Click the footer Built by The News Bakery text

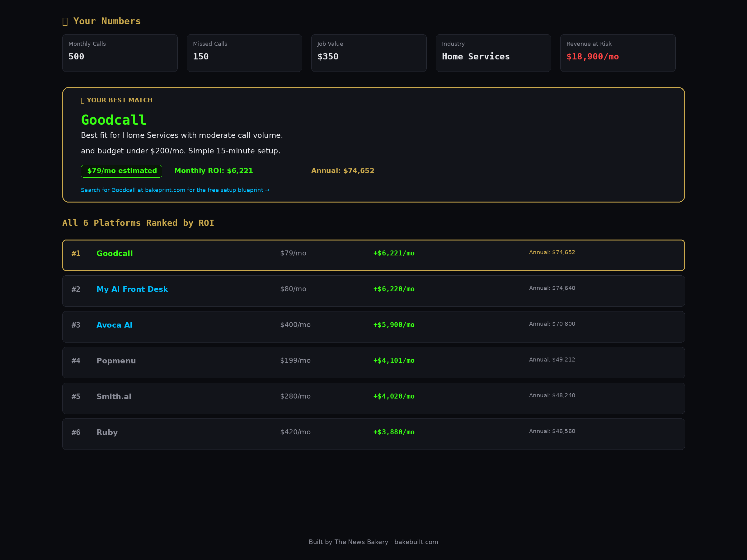(374, 542)
